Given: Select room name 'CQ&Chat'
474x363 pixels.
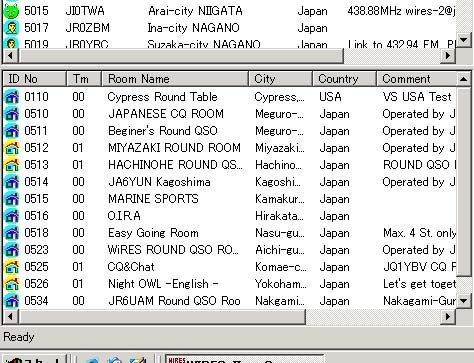Looking at the screenshot, I should pyautogui.click(x=131, y=267).
